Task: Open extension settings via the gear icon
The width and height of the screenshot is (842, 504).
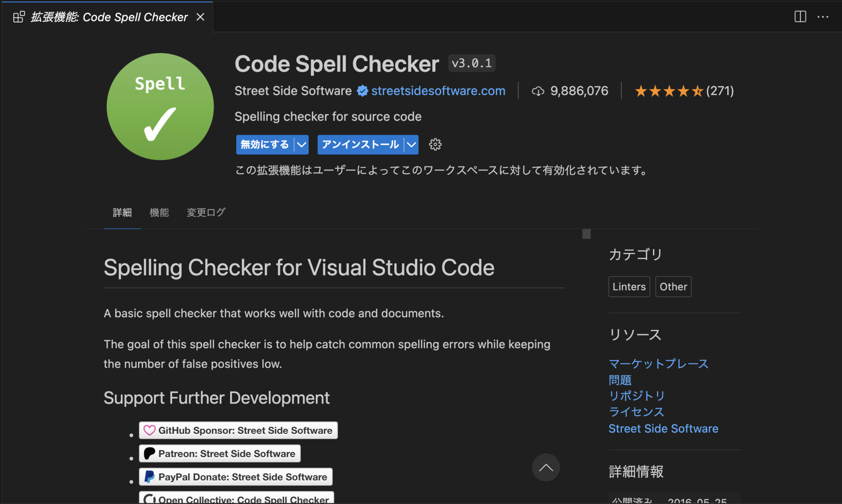Action: [x=435, y=144]
